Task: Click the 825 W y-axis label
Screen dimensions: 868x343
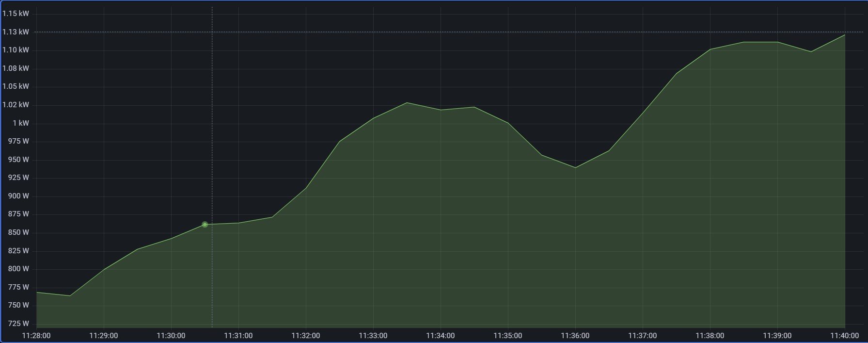Action: coord(18,251)
